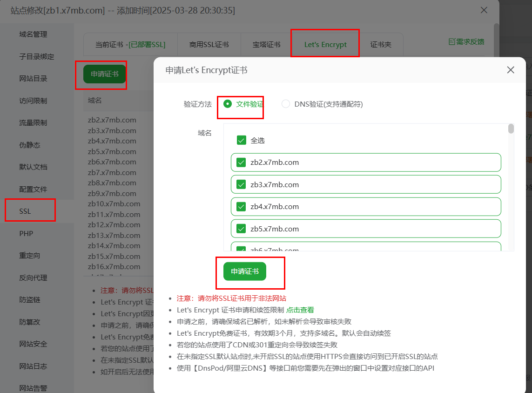Uncheck the zb3.x7mb.com domain checkbox
The image size is (532, 393).
241,184
